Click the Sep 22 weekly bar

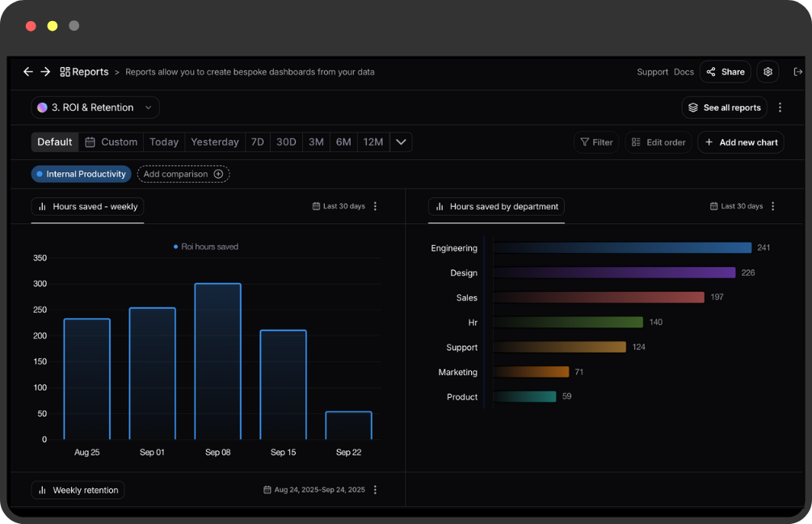click(x=348, y=425)
